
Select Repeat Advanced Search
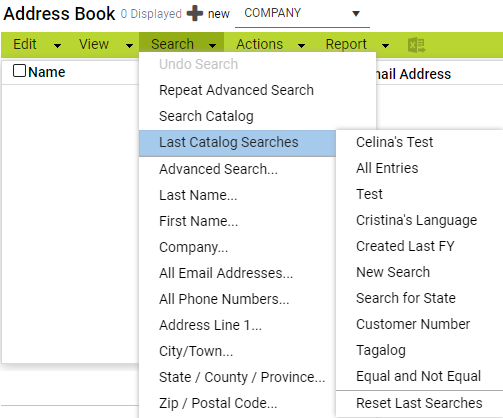pyautogui.click(x=236, y=90)
